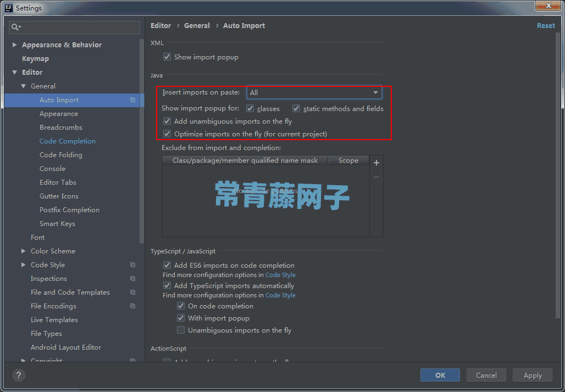Open the Keymap settings page
Viewport: 565px width, 392px height.
[35, 59]
